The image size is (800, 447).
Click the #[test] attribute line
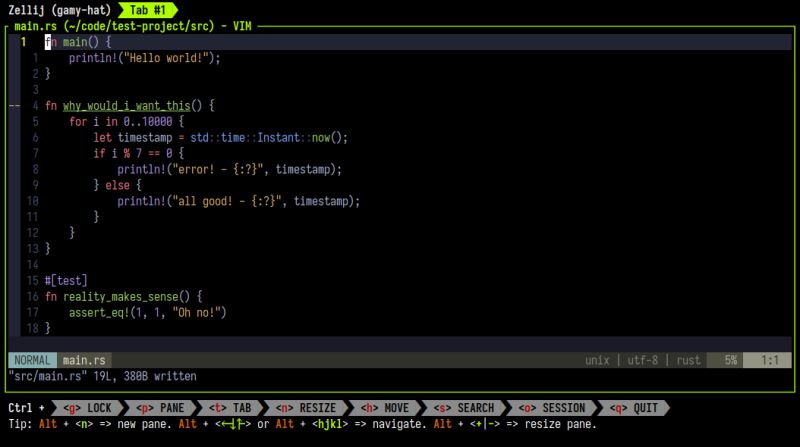coord(66,281)
